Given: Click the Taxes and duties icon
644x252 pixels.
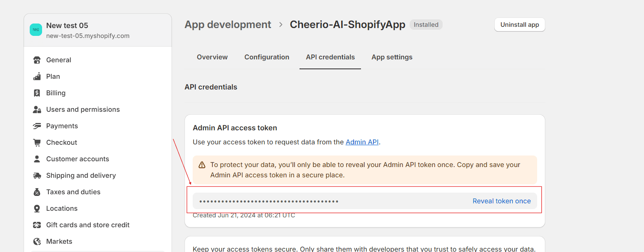Looking at the screenshot, I should pos(37,192).
